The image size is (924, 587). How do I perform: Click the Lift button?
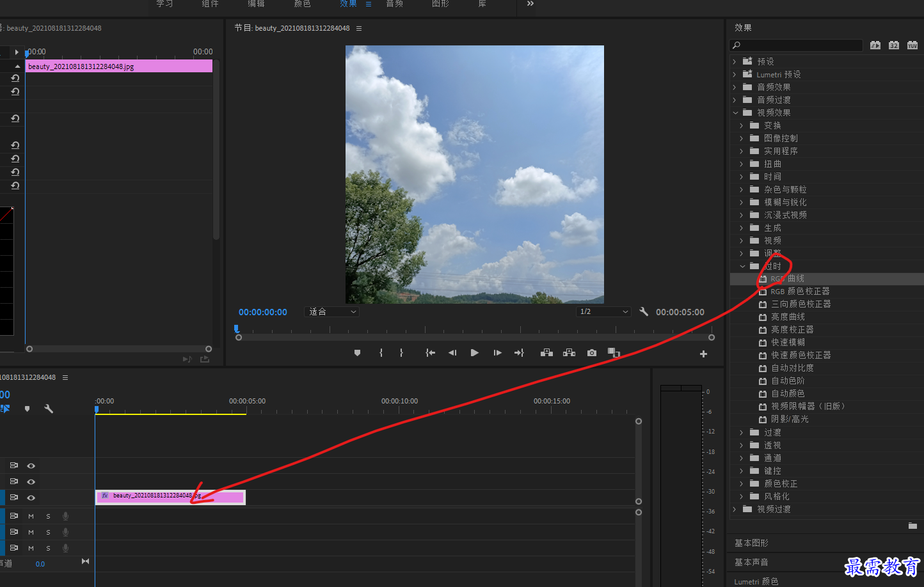[546, 353]
